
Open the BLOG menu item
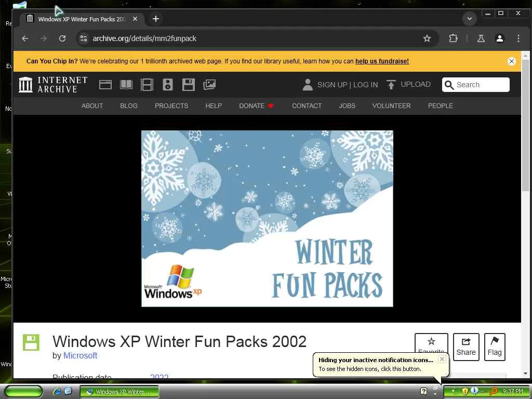pyautogui.click(x=129, y=106)
